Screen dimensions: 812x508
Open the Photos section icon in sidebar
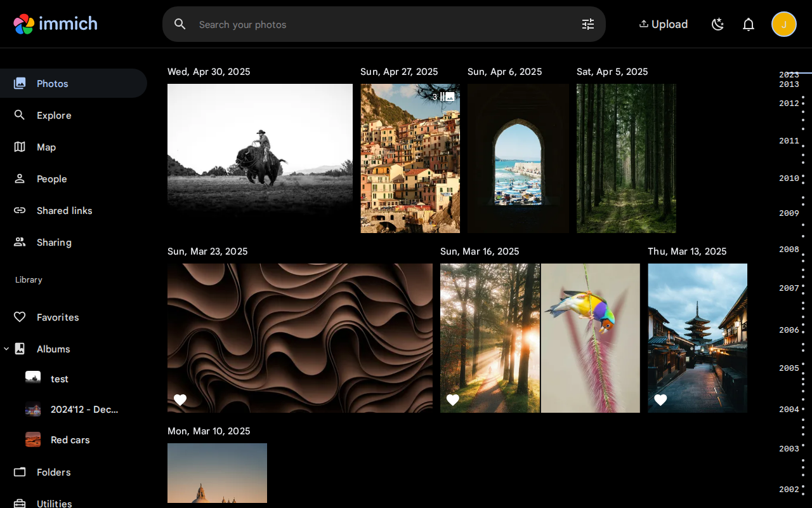[19, 83]
